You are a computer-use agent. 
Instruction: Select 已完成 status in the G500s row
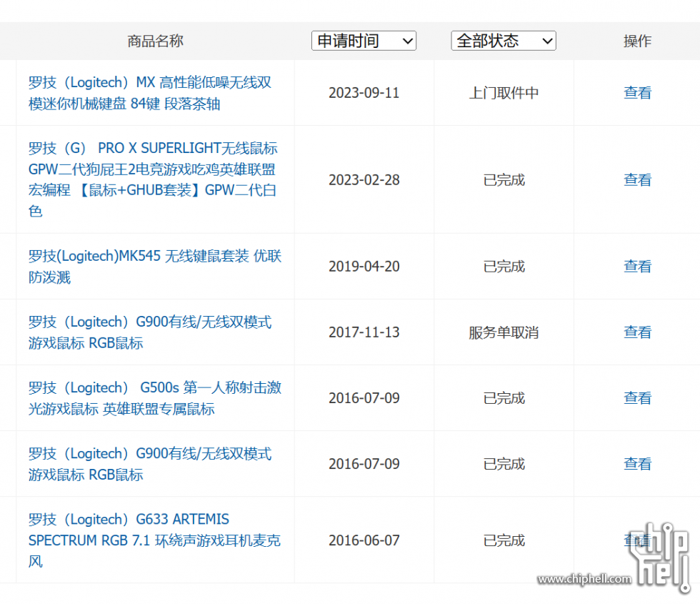(504, 398)
